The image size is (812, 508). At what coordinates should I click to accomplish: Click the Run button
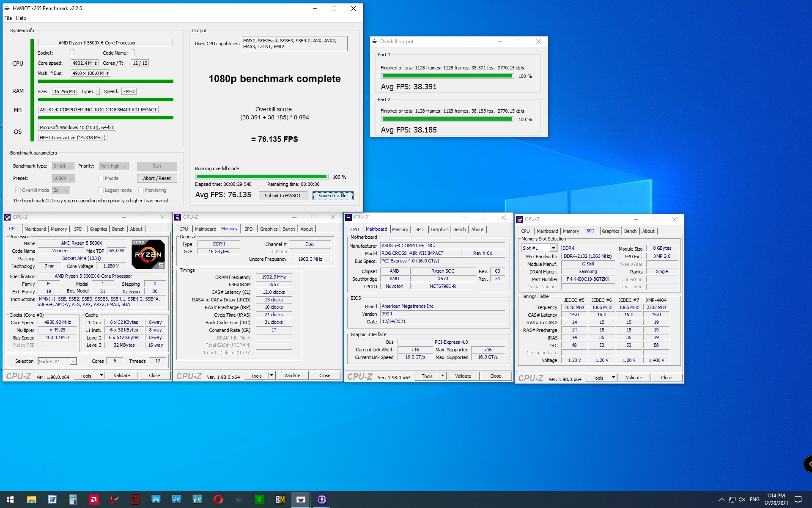pyautogui.click(x=157, y=166)
